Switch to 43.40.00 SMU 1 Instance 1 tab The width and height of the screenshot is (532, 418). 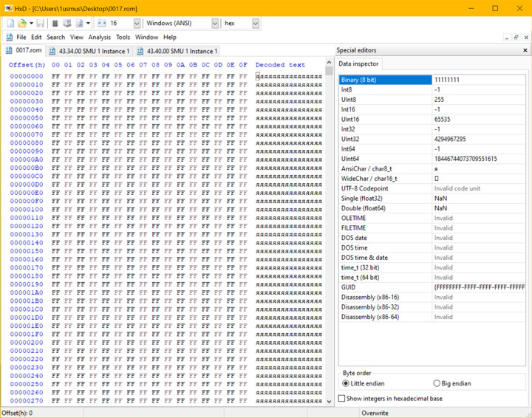tap(177, 51)
